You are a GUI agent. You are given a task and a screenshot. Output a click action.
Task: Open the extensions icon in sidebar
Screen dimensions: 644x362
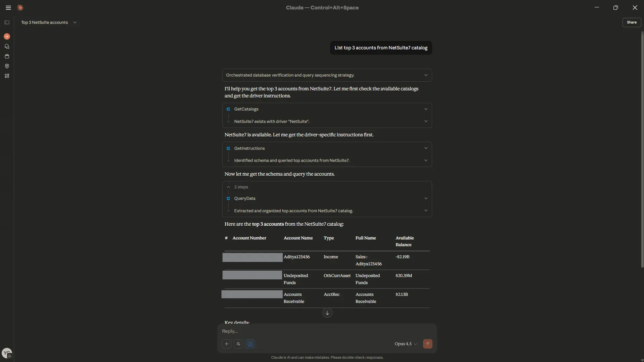click(x=7, y=76)
